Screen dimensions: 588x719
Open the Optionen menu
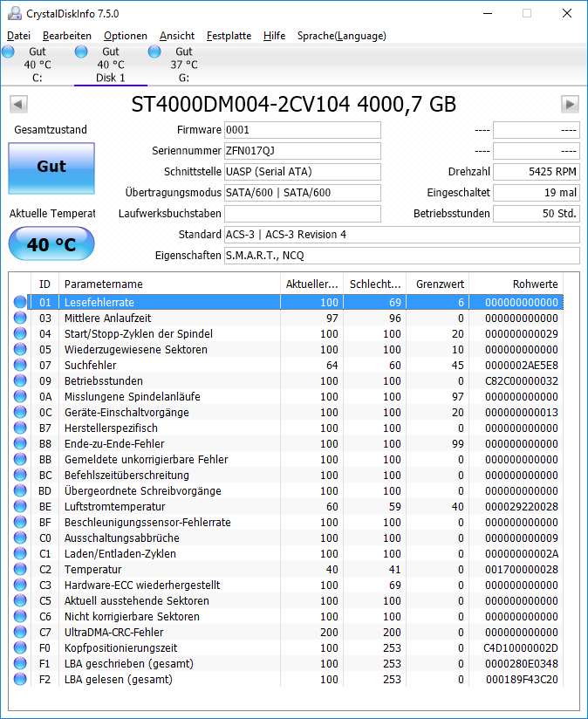pyautogui.click(x=126, y=36)
